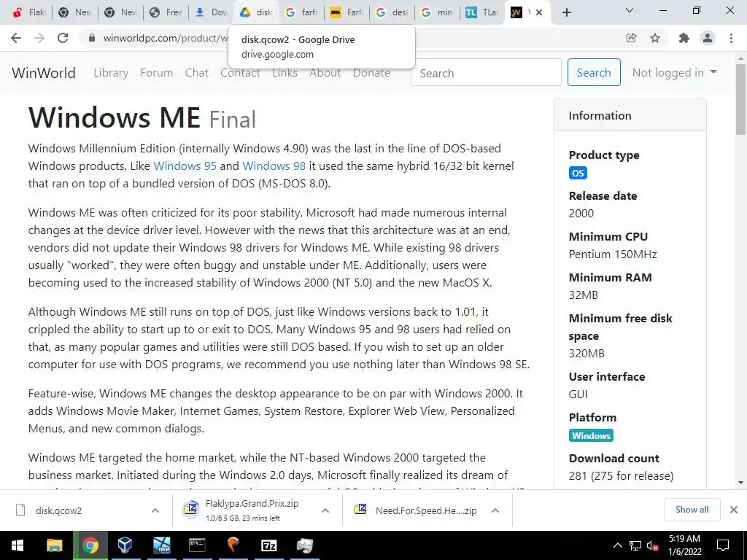Open the Forum nav link
Viewport: 747px width, 560px height.
coord(156,73)
